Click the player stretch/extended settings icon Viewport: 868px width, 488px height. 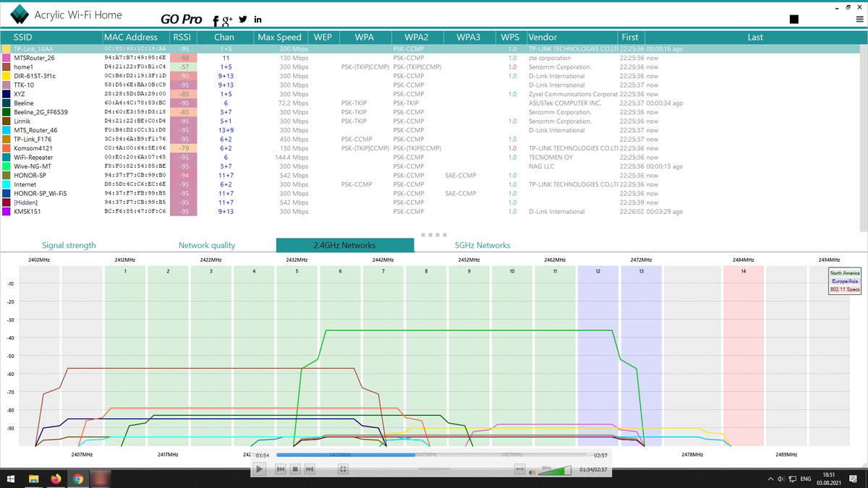(x=519, y=470)
